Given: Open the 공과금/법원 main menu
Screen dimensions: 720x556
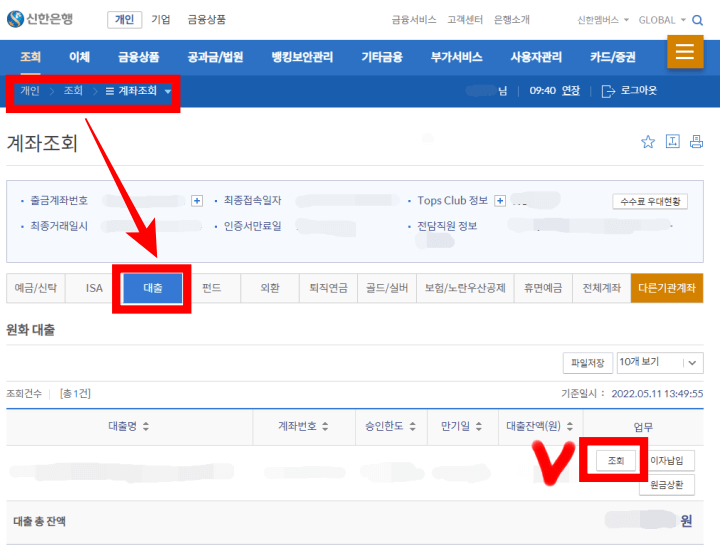Looking at the screenshot, I should tap(215, 57).
